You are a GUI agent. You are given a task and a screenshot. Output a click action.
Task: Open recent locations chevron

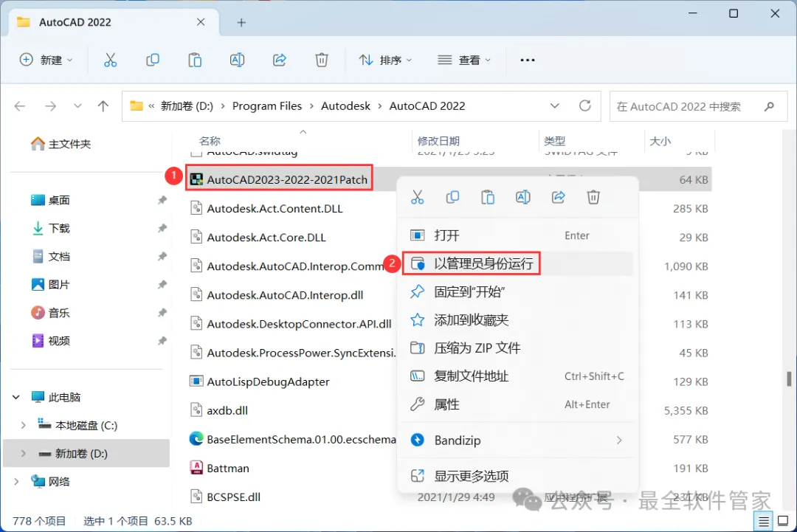point(77,106)
